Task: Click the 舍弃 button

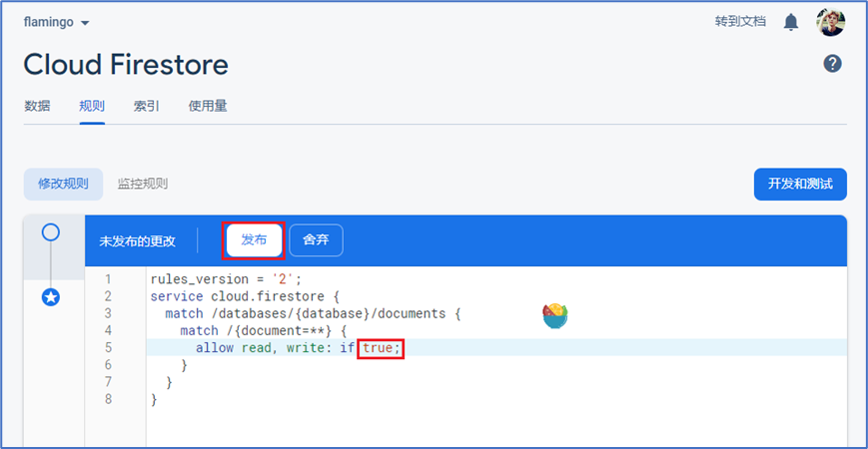Action: [x=316, y=240]
